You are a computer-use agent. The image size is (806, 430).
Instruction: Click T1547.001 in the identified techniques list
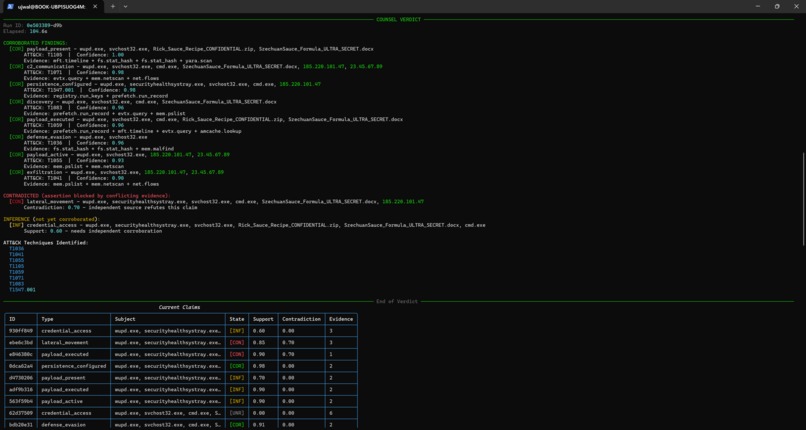pyautogui.click(x=22, y=290)
